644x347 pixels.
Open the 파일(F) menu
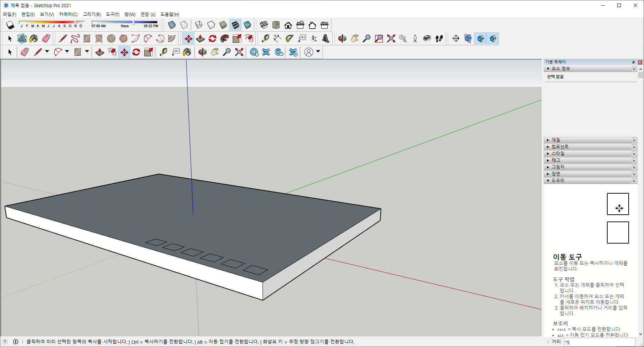[x=10, y=15]
